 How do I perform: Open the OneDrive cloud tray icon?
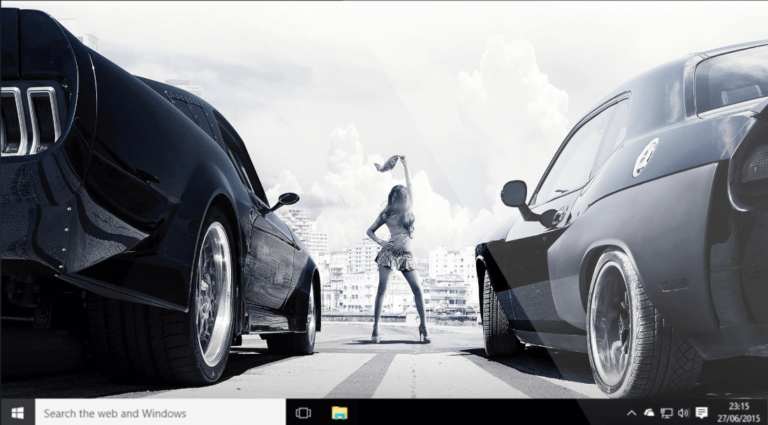tap(648, 413)
